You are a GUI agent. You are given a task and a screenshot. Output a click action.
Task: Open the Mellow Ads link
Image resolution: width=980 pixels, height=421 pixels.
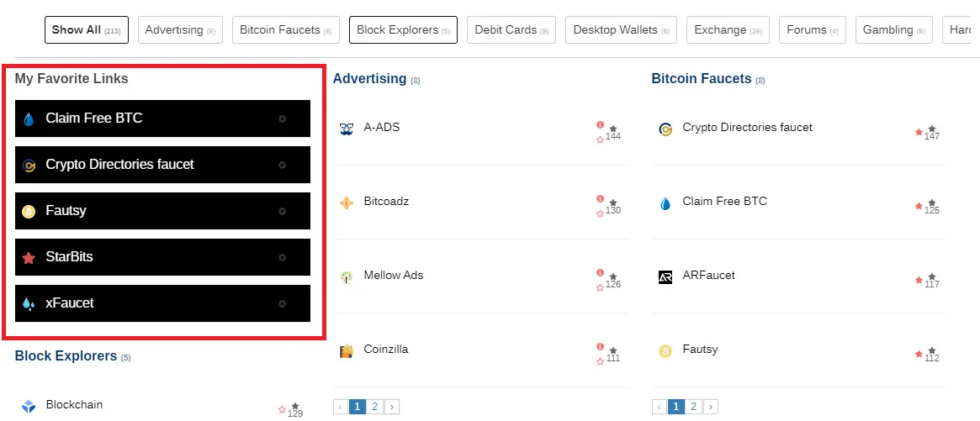[393, 276]
